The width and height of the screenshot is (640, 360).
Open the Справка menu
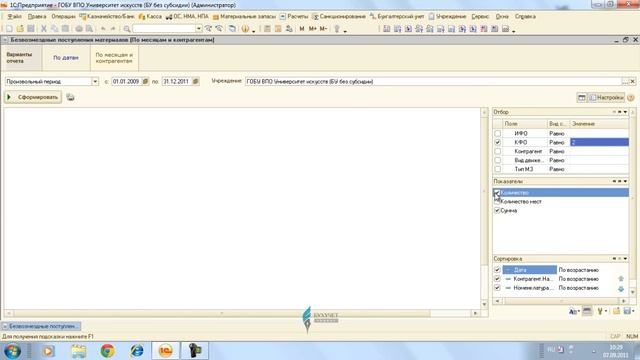pyautogui.click(x=525, y=17)
